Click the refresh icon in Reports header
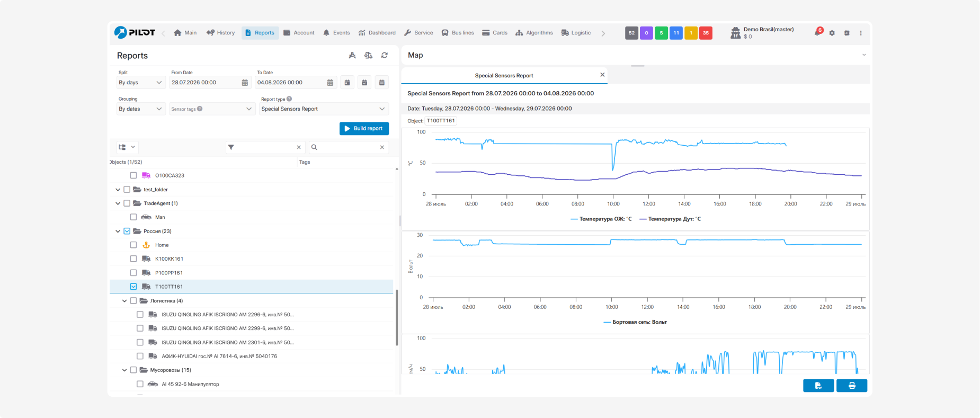Image resolution: width=980 pixels, height=418 pixels. coord(385,55)
